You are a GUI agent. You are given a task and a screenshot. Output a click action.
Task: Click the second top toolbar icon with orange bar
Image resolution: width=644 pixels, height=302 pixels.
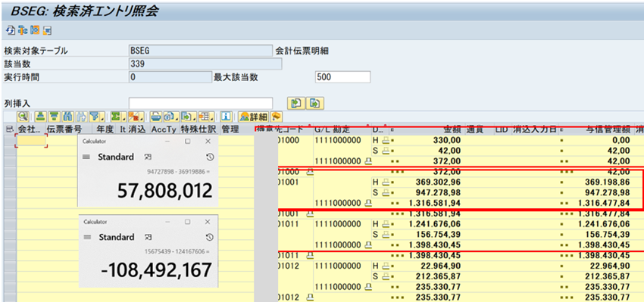point(22,30)
